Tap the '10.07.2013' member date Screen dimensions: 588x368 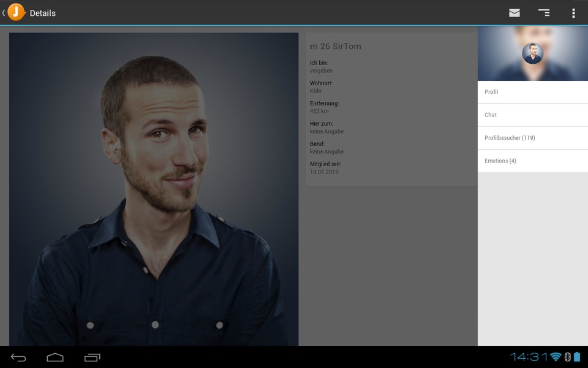tap(324, 172)
